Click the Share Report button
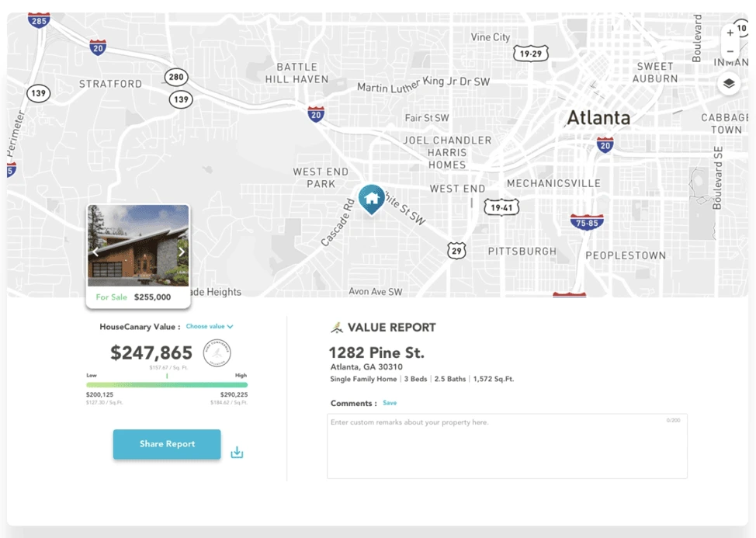 (166, 444)
